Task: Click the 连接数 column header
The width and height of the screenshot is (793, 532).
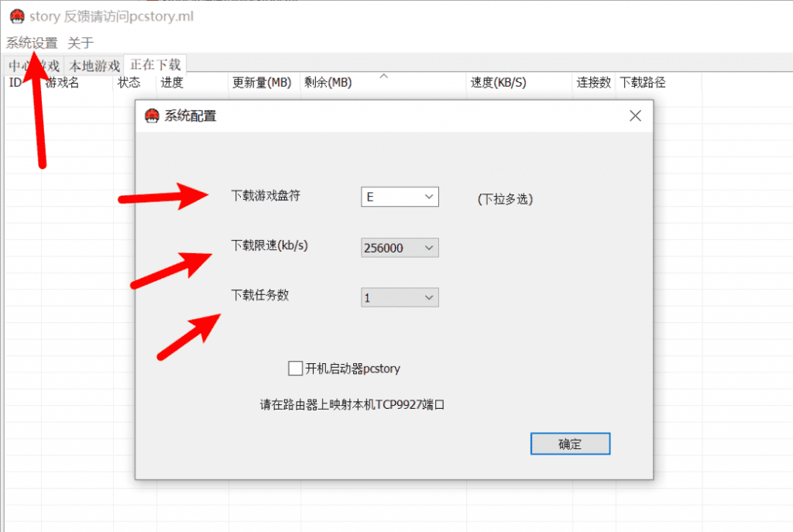Action: (x=594, y=82)
